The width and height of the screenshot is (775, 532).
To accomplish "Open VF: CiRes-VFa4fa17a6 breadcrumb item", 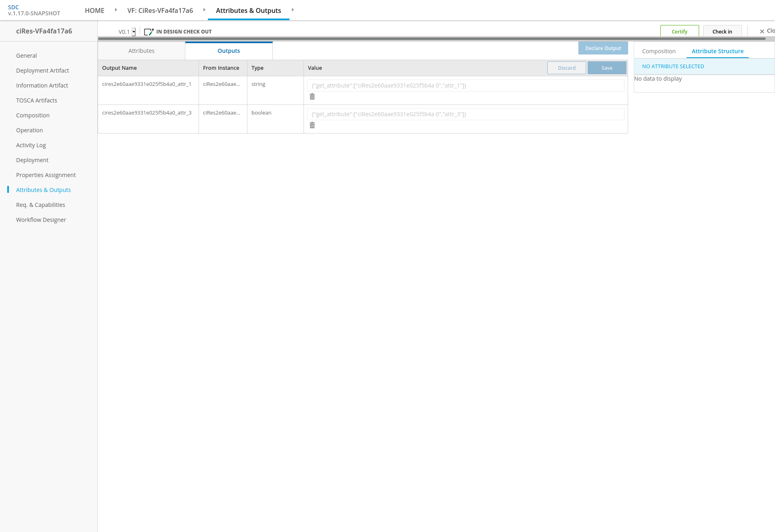I will (x=160, y=10).
